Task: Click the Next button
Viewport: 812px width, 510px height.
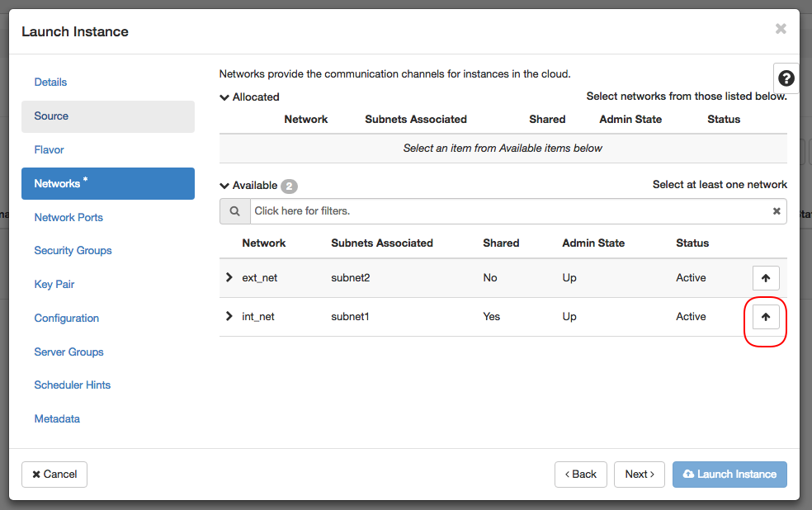Action: coord(640,475)
